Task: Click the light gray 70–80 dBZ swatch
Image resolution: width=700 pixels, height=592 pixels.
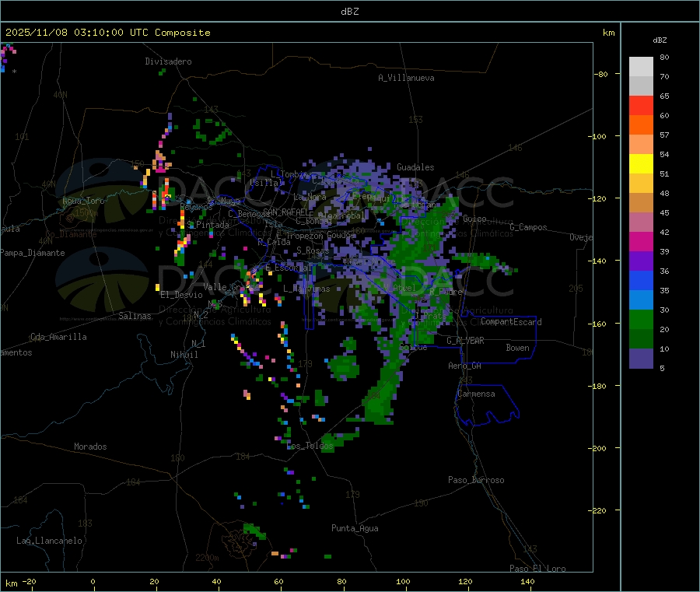Action: 641,67
